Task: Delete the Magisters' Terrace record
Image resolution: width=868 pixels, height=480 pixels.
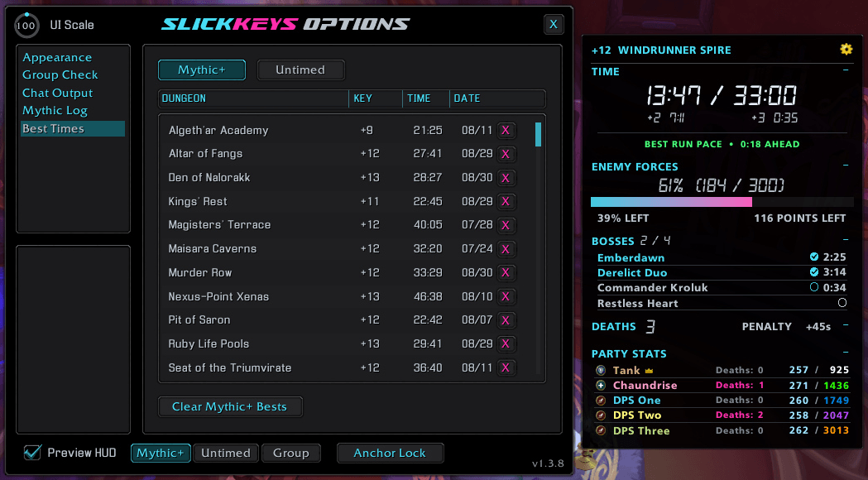Action: (506, 225)
